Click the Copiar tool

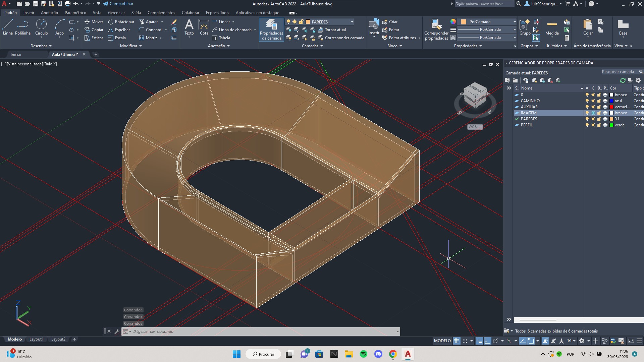(x=94, y=30)
